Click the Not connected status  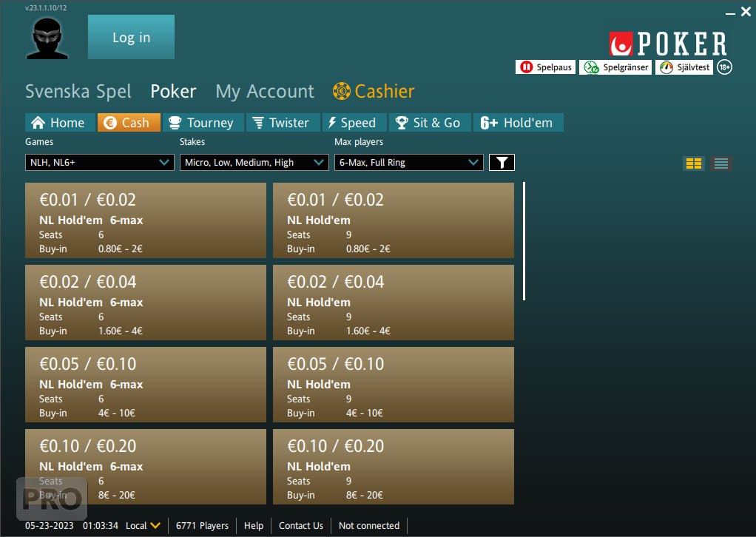point(369,525)
